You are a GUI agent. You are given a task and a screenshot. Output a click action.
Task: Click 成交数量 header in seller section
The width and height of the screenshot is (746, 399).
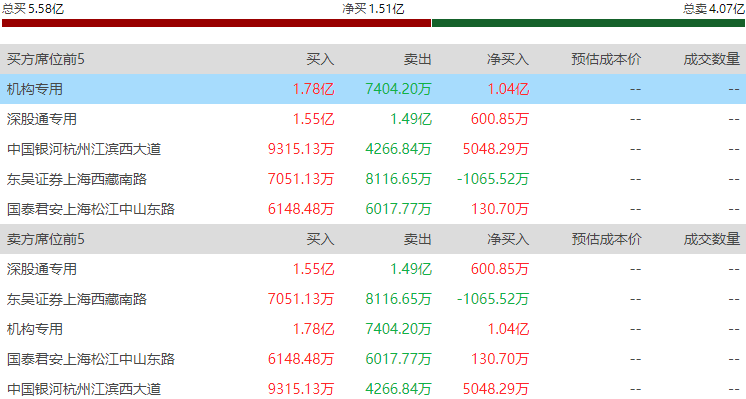click(x=712, y=239)
